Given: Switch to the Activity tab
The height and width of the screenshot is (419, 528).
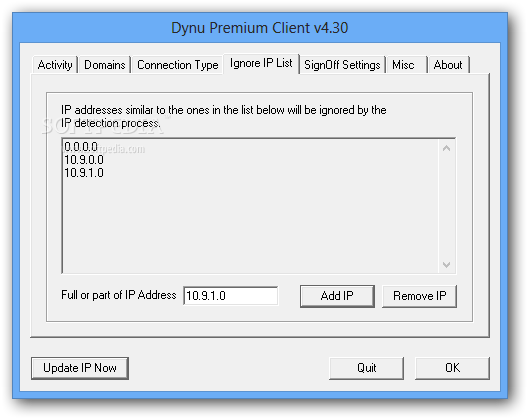Looking at the screenshot, I should click(x=55, y=65).
